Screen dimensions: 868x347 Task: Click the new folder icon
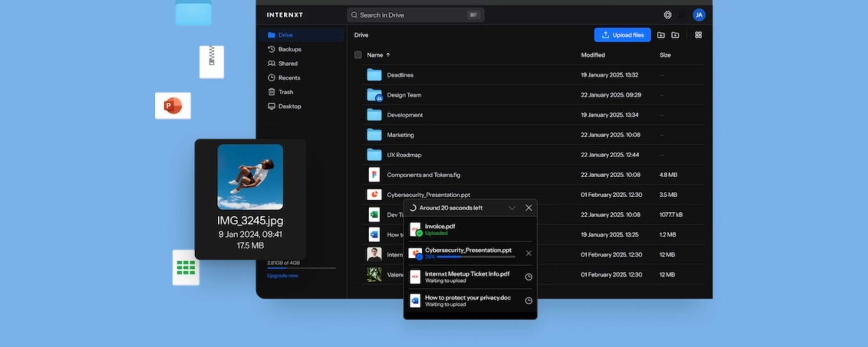click(x=675, y=35)
